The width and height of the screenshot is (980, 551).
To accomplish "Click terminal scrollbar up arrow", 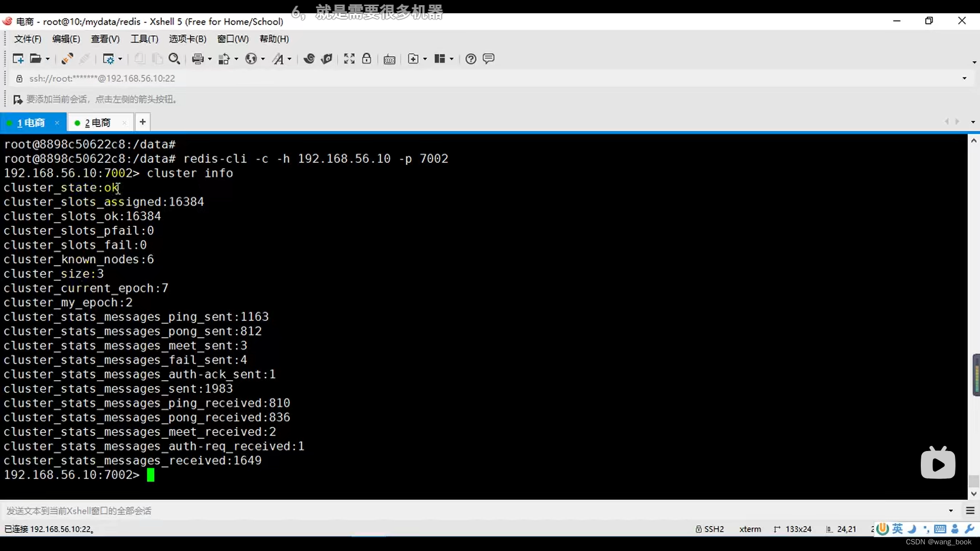I will coord(974,140).
